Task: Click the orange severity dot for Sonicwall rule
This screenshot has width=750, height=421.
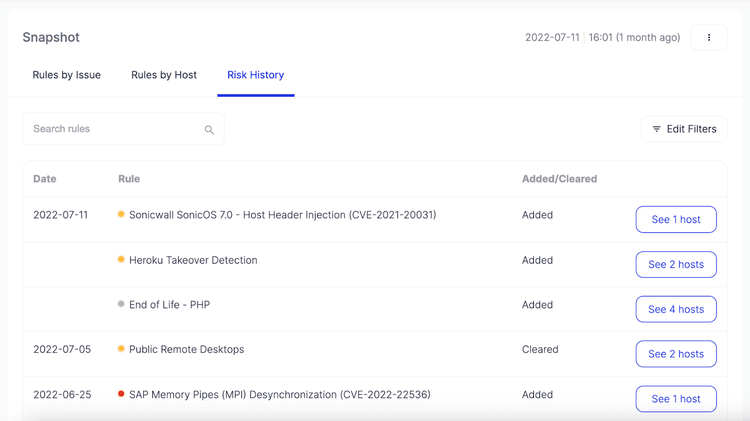Action: tap(121, 215)
